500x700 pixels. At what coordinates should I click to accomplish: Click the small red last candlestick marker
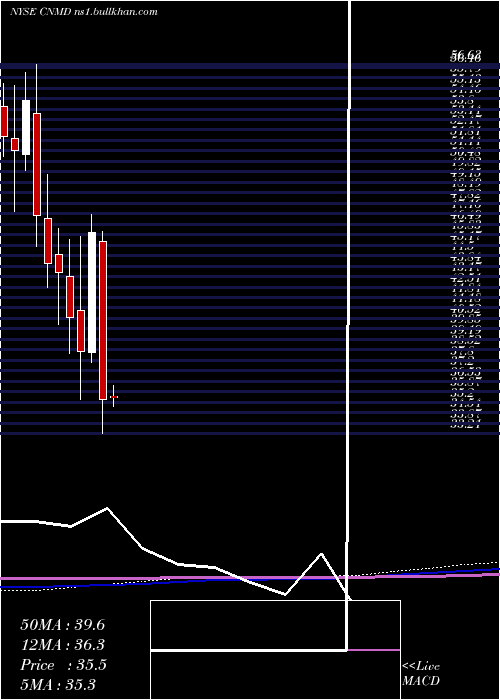114,396
